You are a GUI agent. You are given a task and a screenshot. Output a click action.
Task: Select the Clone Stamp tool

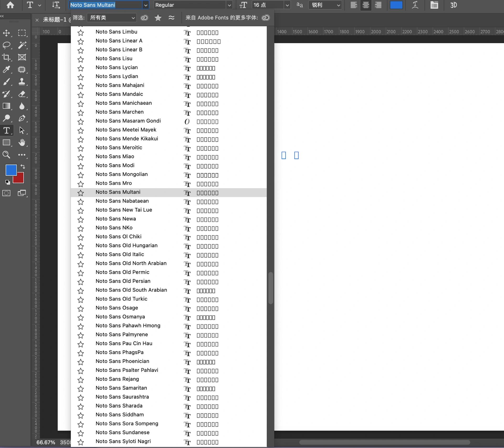tap(22, 82)
